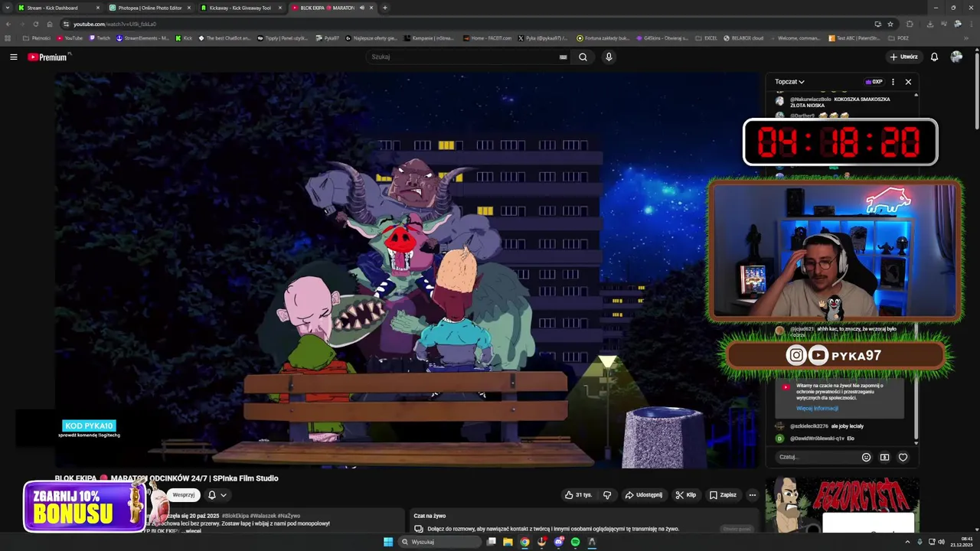Open the Home - FACEIT.com bookmark

[x=487, y=37]
